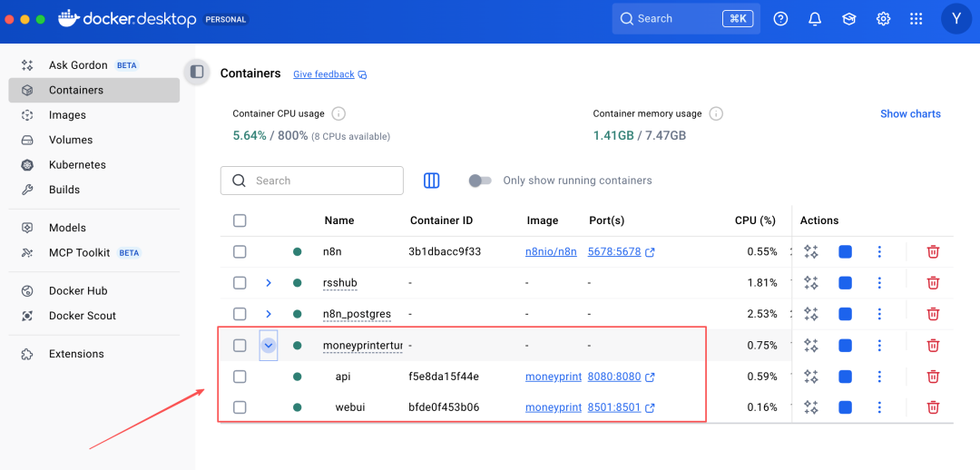The width and height of the screenshot is (980, 470).
Task: Open Volumes in the sidebar
Action: [x=71, y=140]
